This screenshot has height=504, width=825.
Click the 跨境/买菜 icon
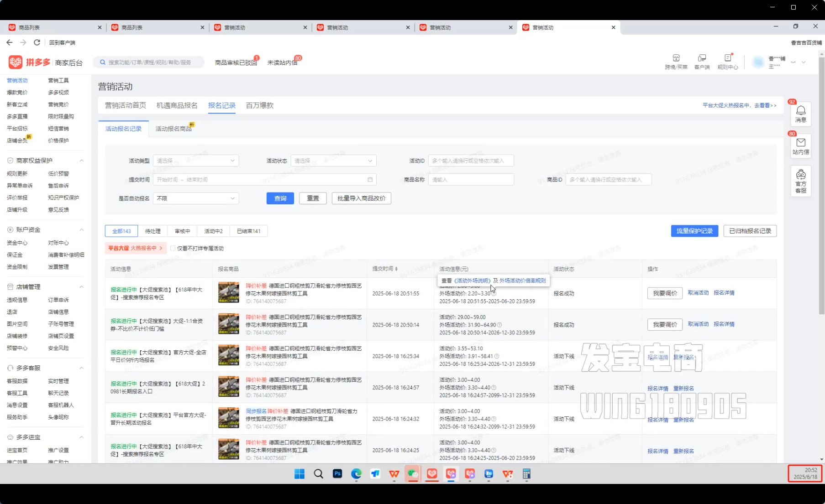tap(676, 58)
